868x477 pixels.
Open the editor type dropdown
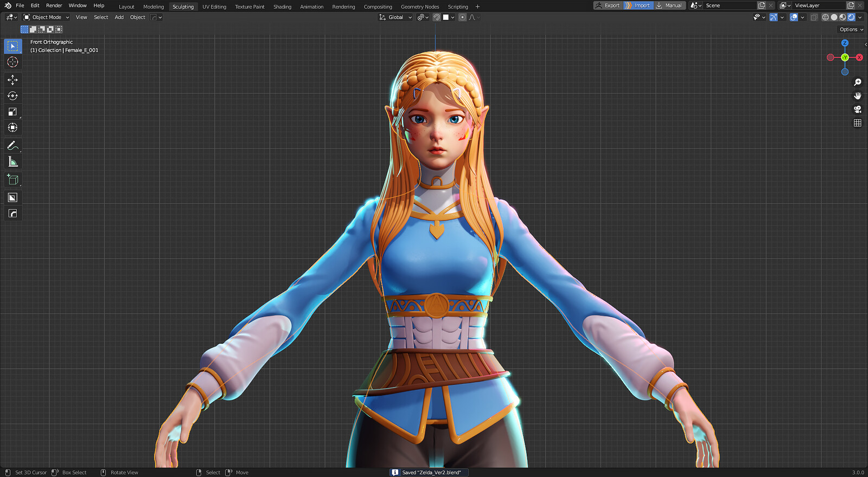click(11, 17)
